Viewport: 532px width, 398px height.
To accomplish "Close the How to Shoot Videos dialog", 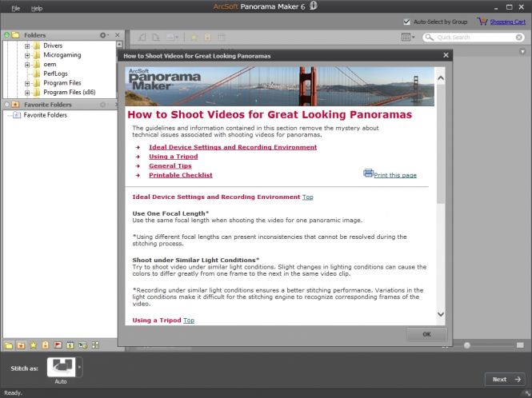I will point(446,55).
